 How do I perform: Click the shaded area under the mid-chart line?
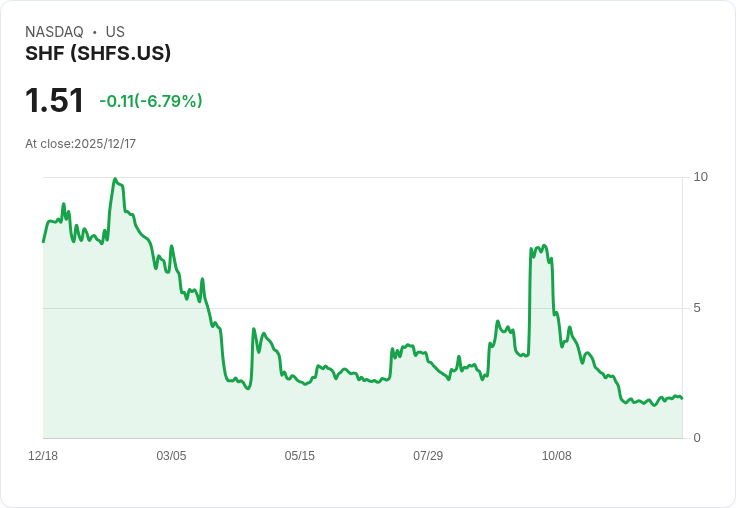(362, 408)
